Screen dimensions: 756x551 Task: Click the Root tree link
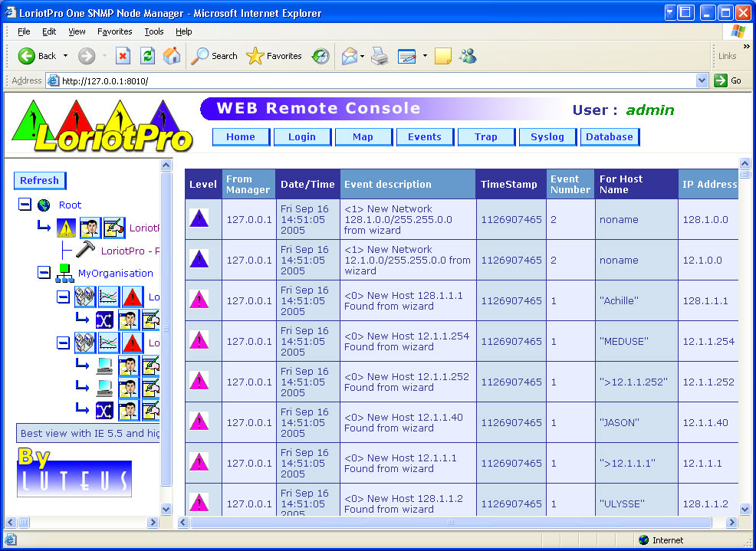(70, 205)
